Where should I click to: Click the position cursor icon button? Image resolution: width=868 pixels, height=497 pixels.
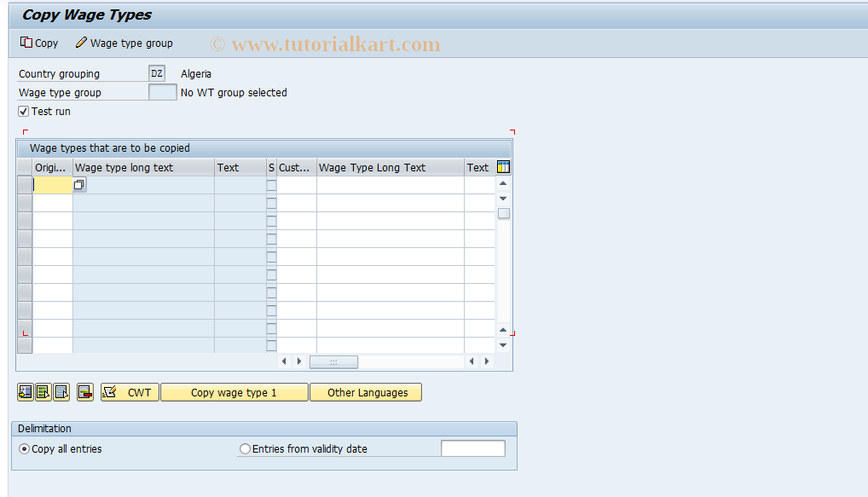[x=25, y=392]
